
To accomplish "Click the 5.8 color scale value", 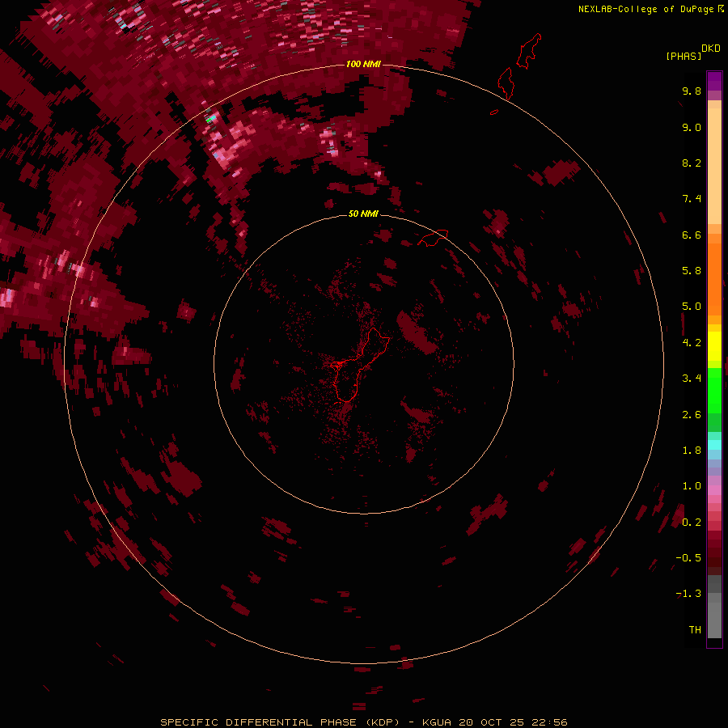I will click(692, 271).
